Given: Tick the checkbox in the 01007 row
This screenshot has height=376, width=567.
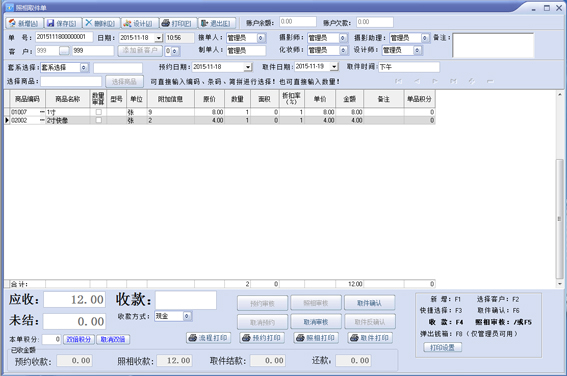Looking at the screenshot, I should [x=98, y=112].
